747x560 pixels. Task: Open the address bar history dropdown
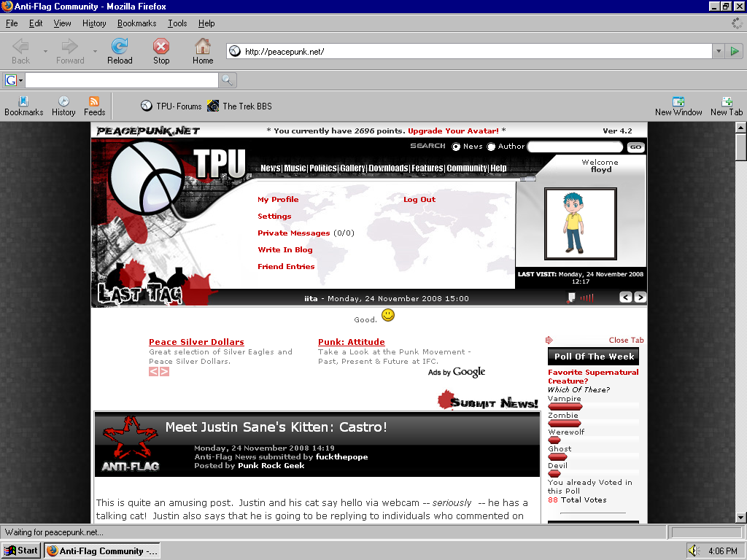(719, 51)
